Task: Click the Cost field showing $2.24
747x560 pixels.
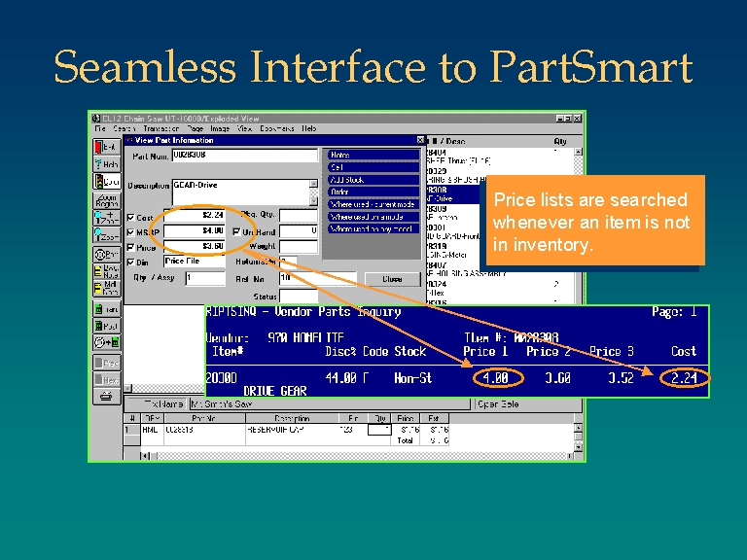Action: (195, 215)
